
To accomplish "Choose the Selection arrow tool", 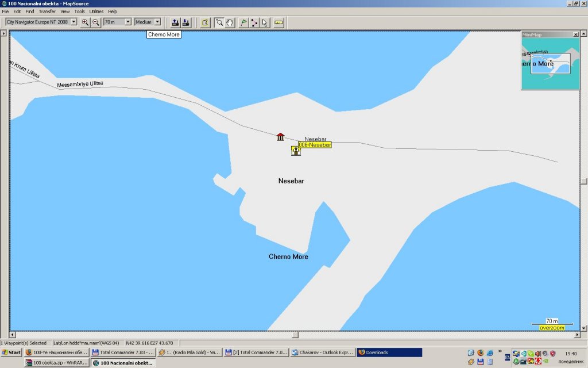I will (265, 22).
